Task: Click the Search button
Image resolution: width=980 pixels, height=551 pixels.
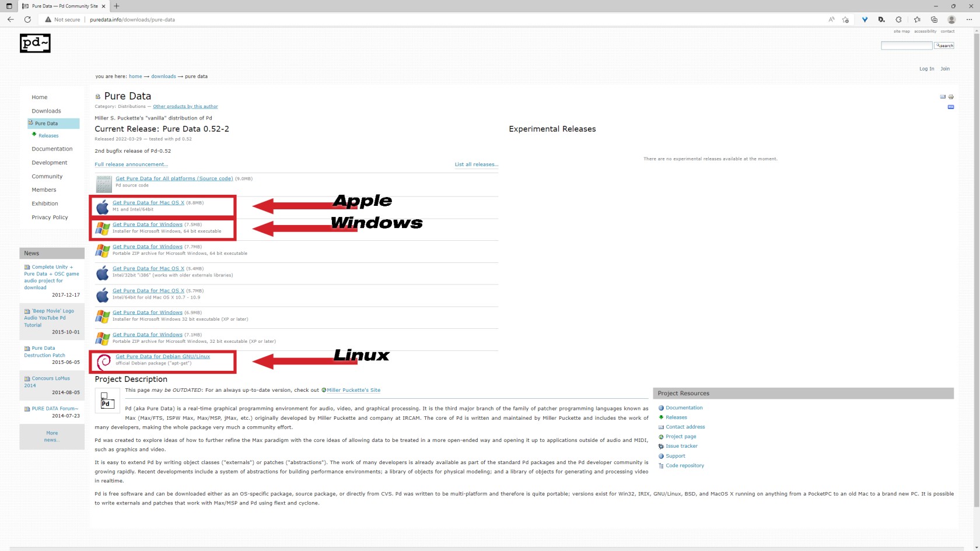Action: click(x=944, y=45)
